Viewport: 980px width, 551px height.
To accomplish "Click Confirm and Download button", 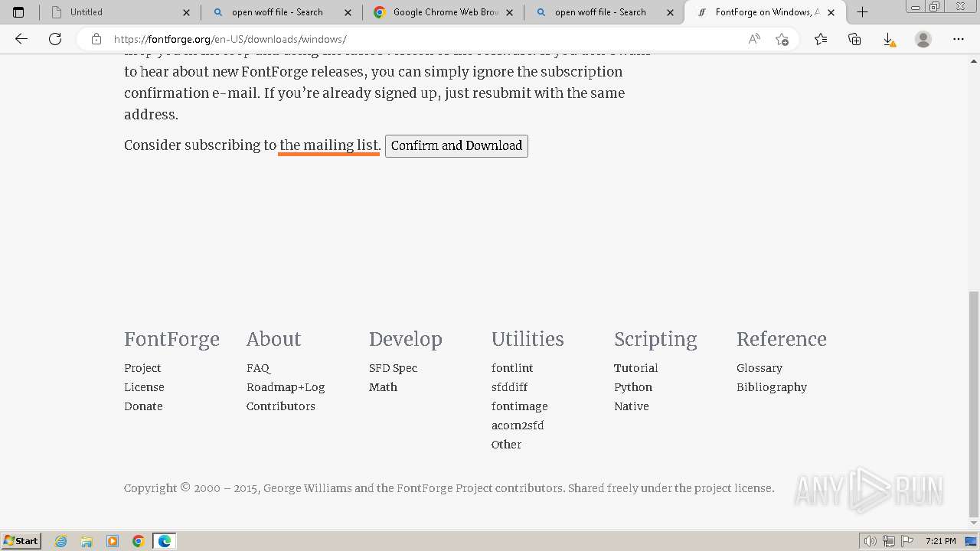I will coord(456,145).
